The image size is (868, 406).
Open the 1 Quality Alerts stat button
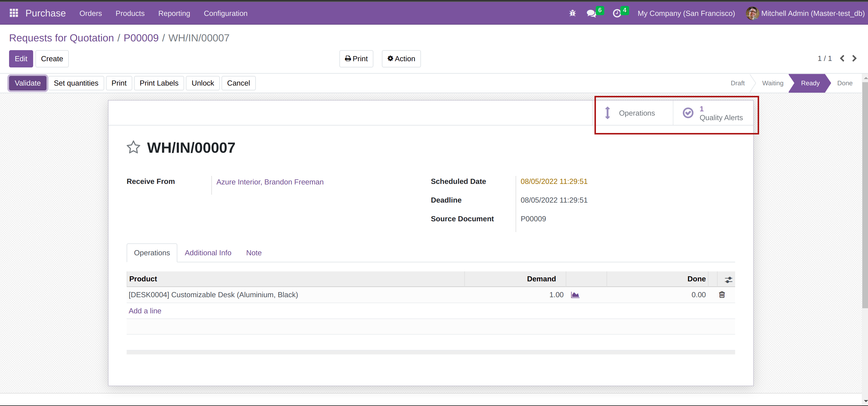[x=713, y=113]
